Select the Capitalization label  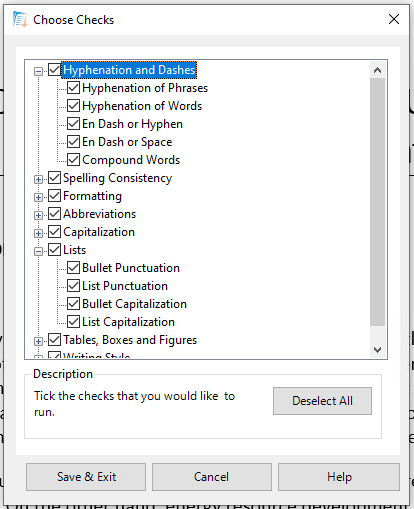(x=99, y=232)
